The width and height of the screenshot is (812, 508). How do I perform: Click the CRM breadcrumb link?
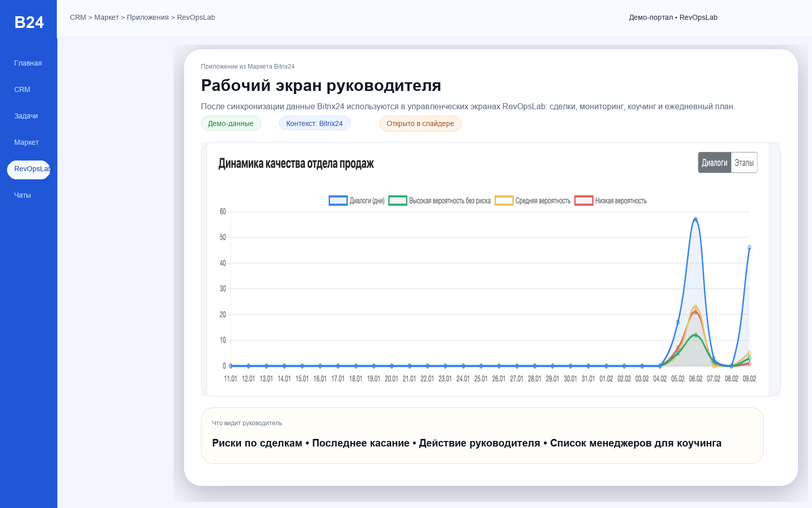(x=78, y=17)
